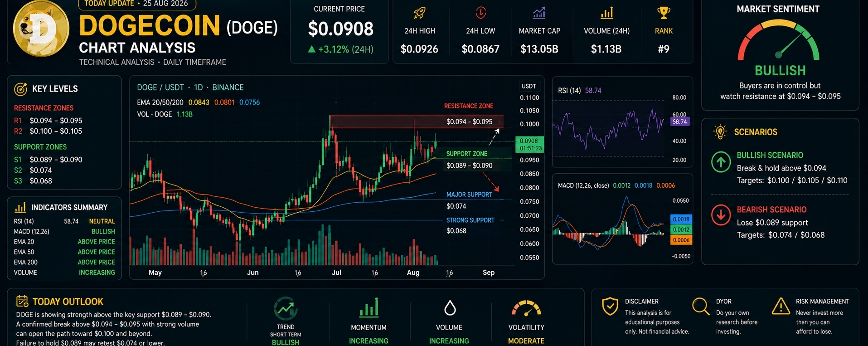
Task: Select the red down-arrow Bearish Scenario icon
Action: click(x=721, y=215)
